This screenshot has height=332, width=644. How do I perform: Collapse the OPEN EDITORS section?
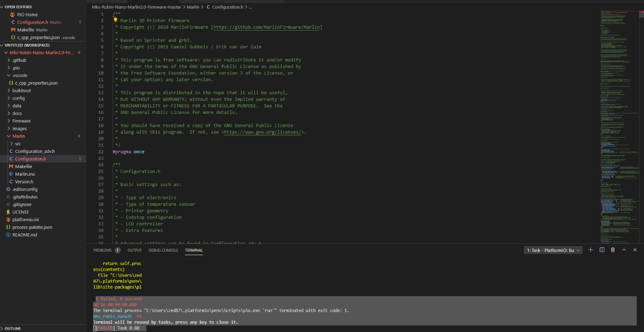pyautogui.click(x=18, y=7)
